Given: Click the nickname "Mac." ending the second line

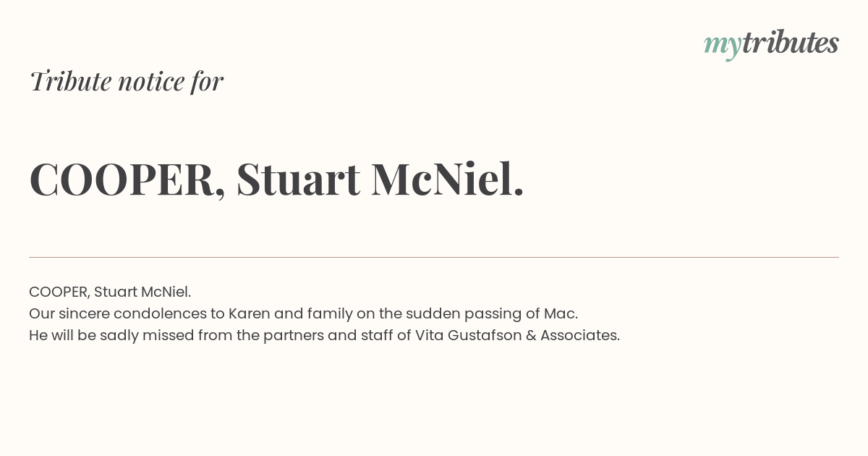Looking at the screenshot, I should tap(561, 313).
